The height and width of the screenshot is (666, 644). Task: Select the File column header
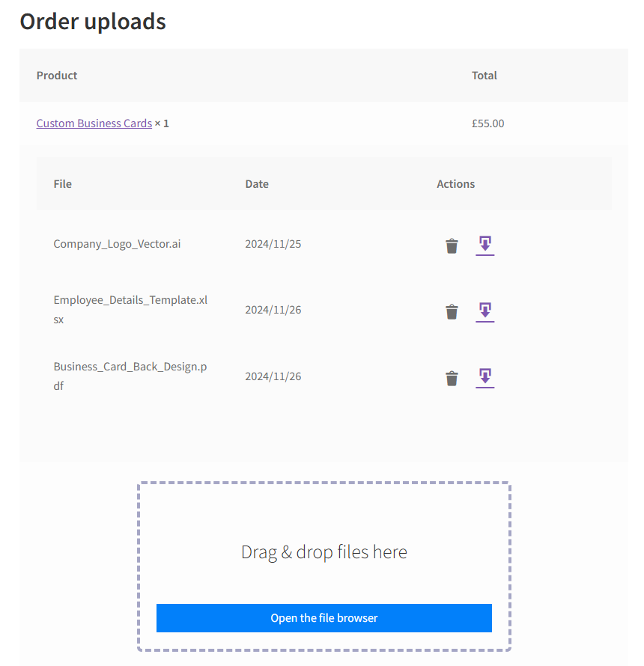(63, 184)
